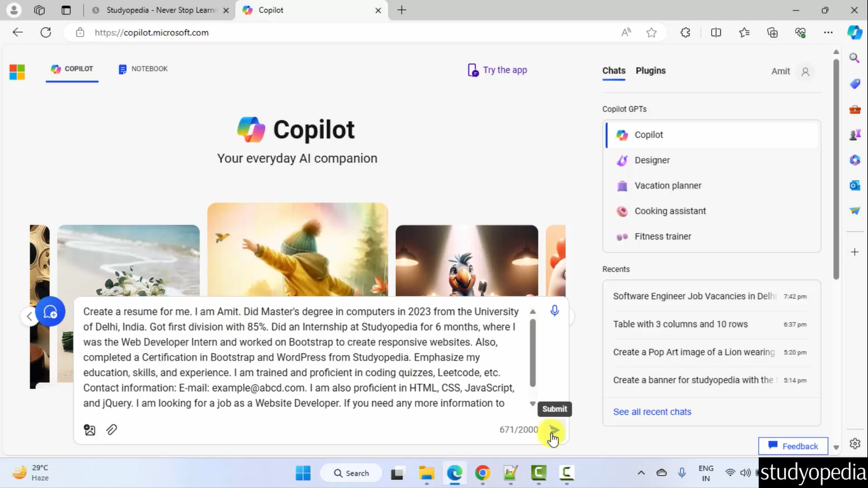Image resolution: width=868 pixels, height=488 pixels.
Task: Open Favorites list in Edge toolbar
Action: [x=744, y=32]
